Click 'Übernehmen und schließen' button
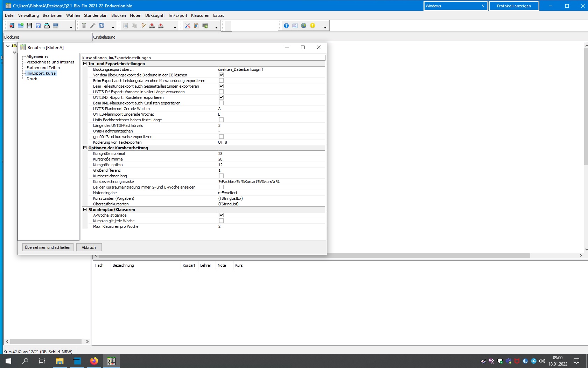The height and width of the screenshot is (368, 588). click(x=48, y=247)
